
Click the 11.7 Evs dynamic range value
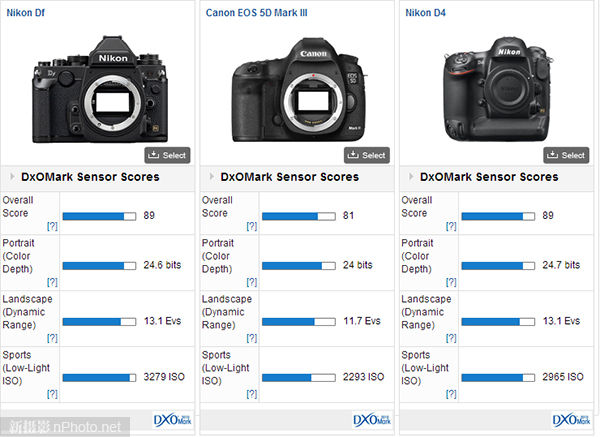tap(362, 321)
